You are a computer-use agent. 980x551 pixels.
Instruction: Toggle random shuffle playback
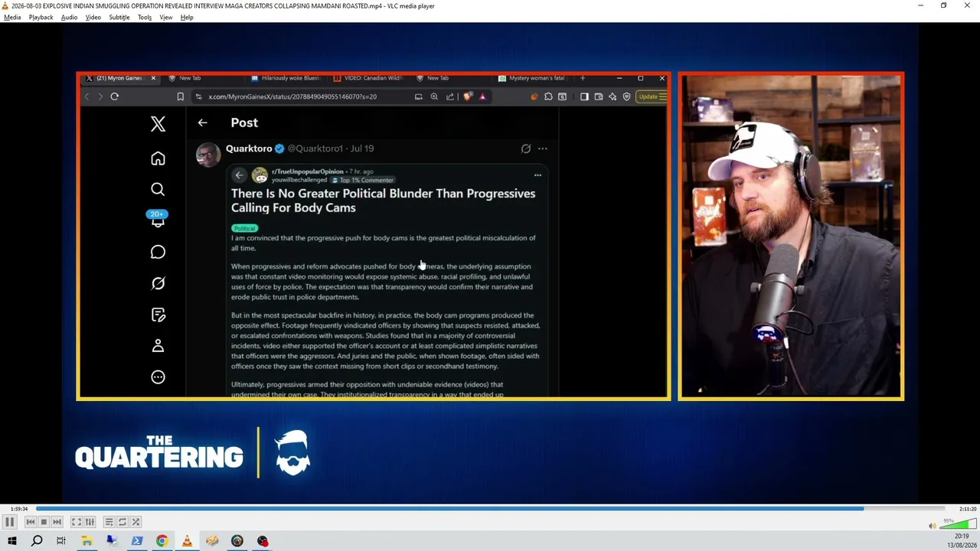point(136,522)
